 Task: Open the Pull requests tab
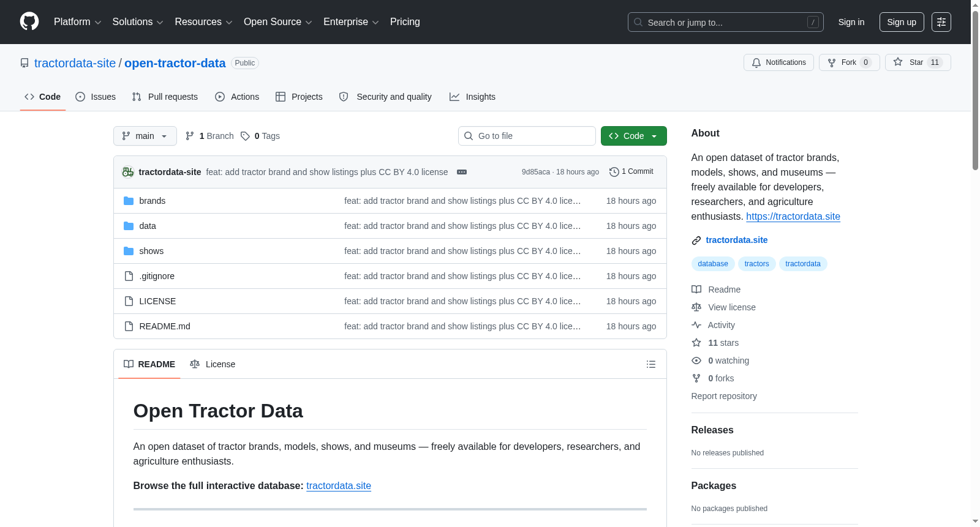(x=165, y=97)
